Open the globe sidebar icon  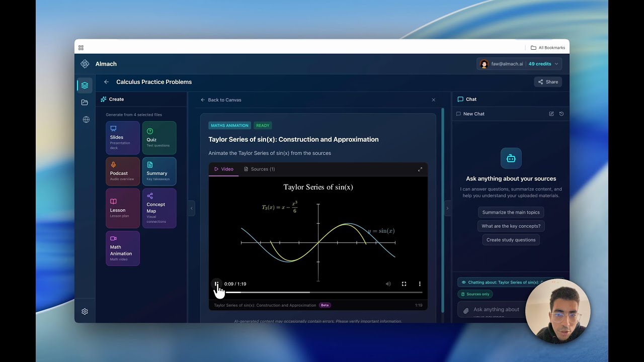(x=86, y=120)
